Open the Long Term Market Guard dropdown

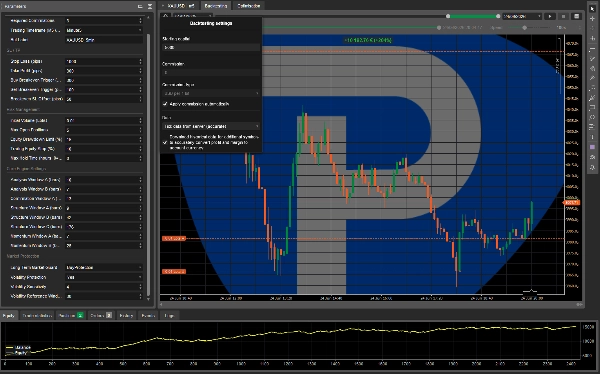pos(104,268)
